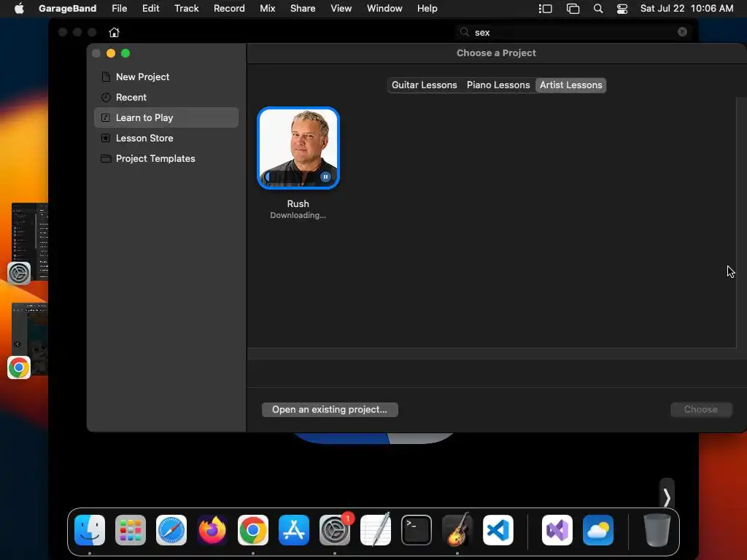
Task: Open the Trash from the Dock
Action: coord(657,530)
